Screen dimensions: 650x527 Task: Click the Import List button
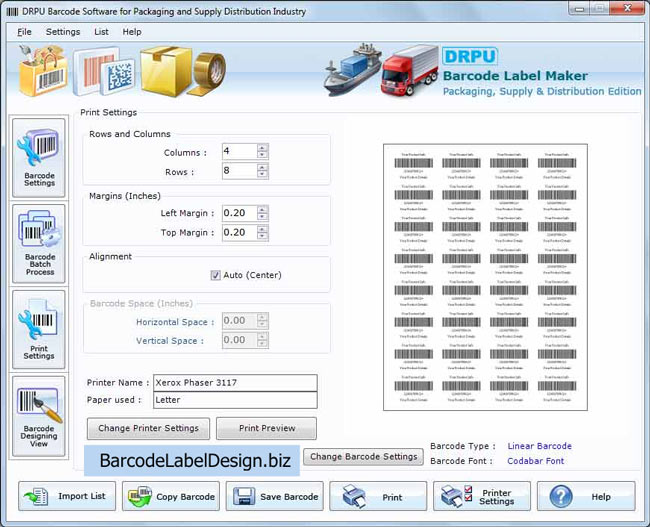click(64, 496)
